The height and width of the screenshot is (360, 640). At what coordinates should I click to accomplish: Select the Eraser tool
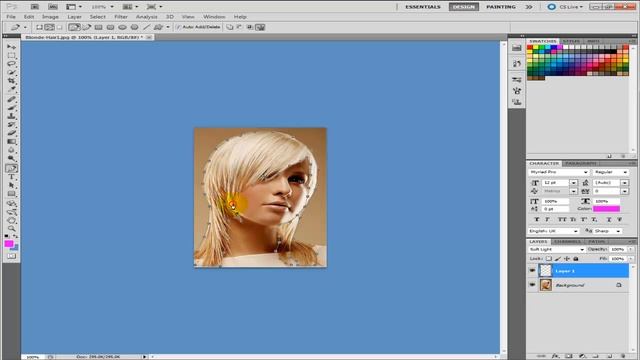tap(11, 133)
